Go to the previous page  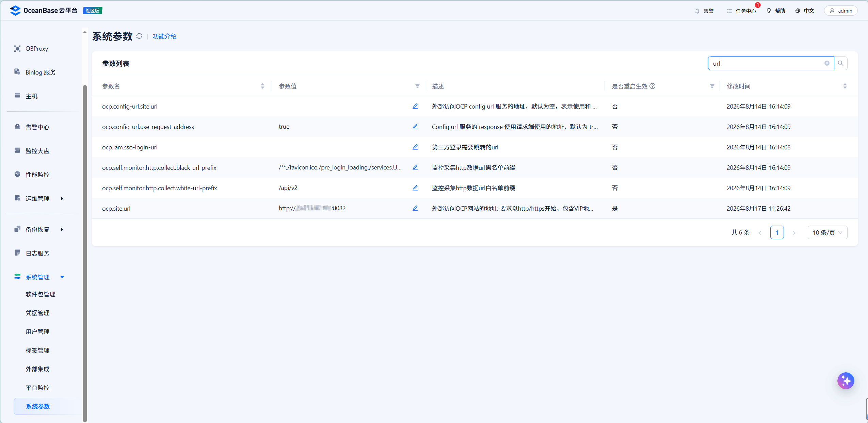[760, 233]
